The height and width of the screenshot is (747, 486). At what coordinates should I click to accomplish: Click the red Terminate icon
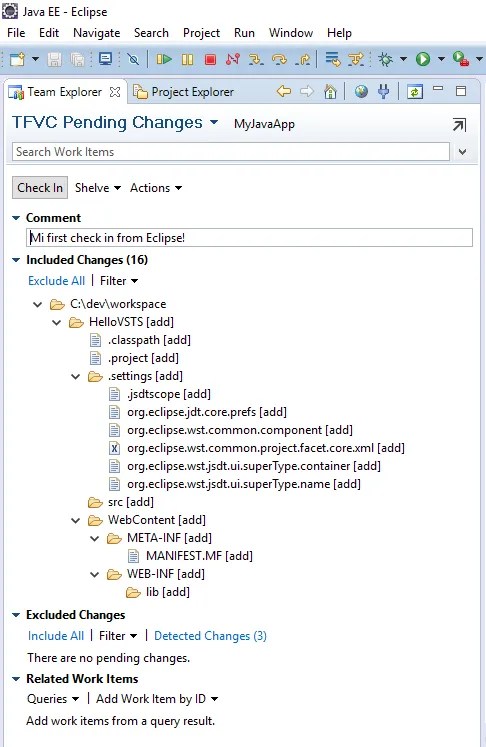tap(210, 59)
